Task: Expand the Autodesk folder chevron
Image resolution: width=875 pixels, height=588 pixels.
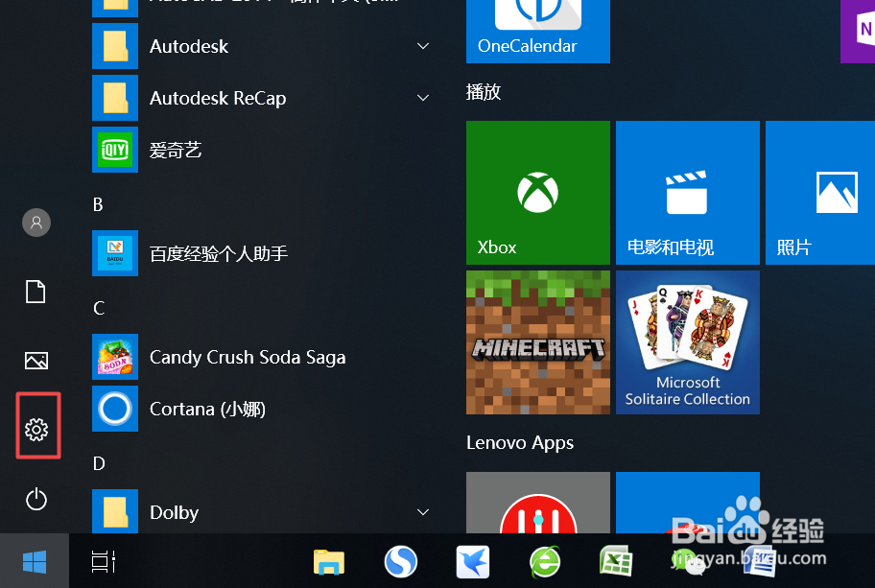Action: pyautogui.click(x=423, y=46)
